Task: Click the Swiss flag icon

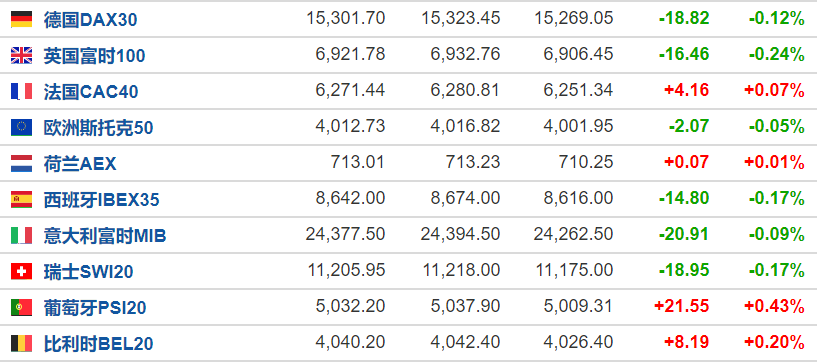Action: 21,271
